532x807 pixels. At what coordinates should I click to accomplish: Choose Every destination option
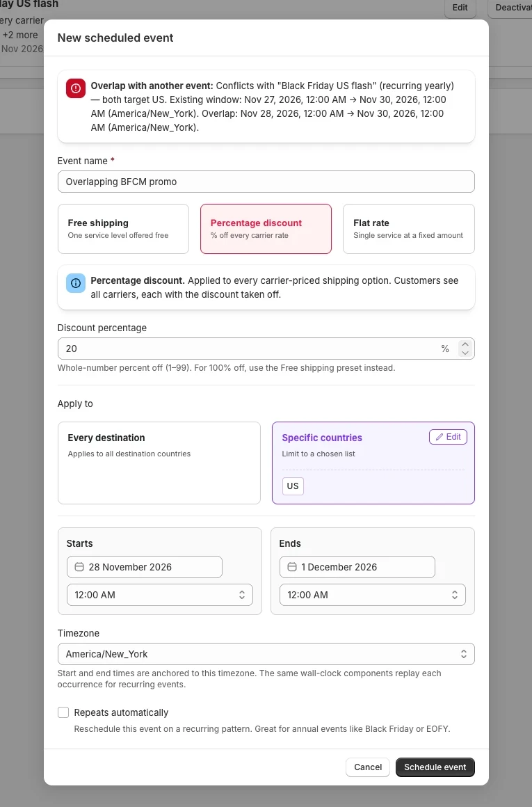(x=159, y=463)
